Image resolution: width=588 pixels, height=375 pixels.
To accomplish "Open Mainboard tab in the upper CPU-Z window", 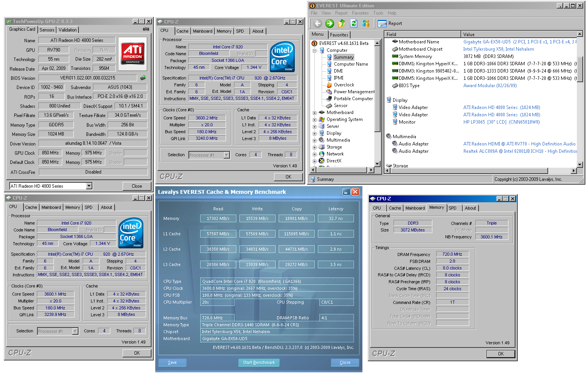I will (203, 31).
